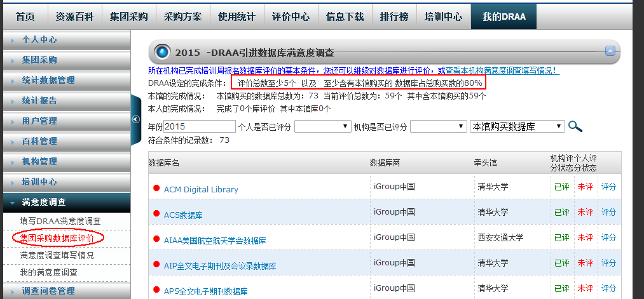Click red dot beside AIP全文电子期刊及会议录数据库
Viewport: 644px width, 299px height.
click(156, 264)
